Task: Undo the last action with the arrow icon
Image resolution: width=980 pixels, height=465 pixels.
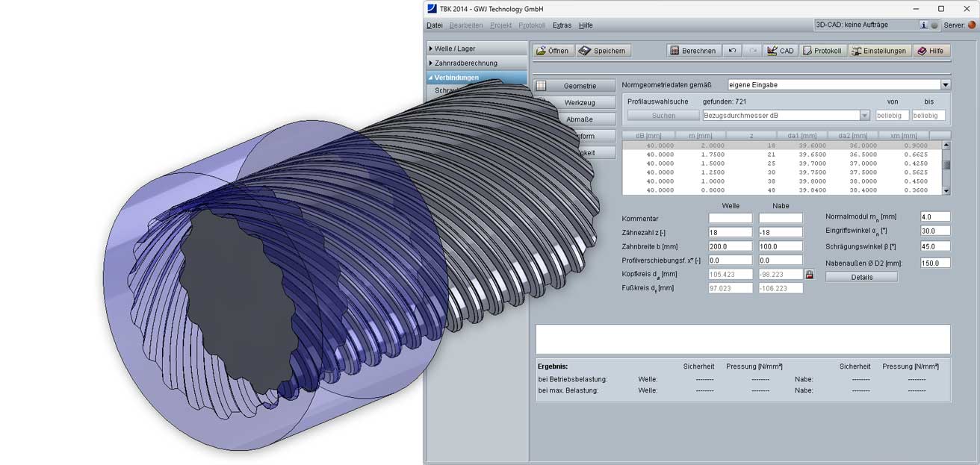Action: click(x=733, y=51)
